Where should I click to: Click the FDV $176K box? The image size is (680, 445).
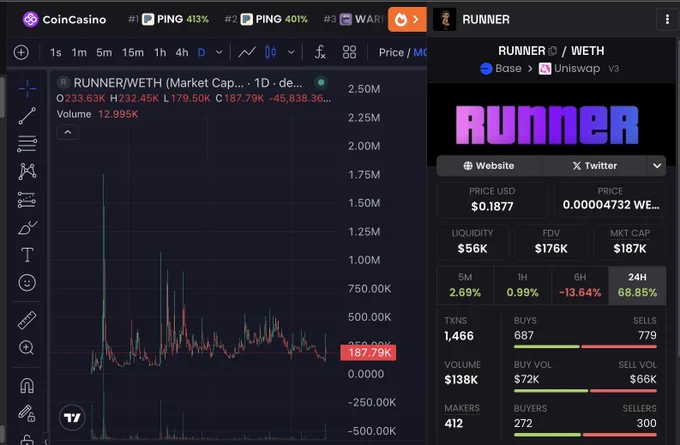point(551,242)
